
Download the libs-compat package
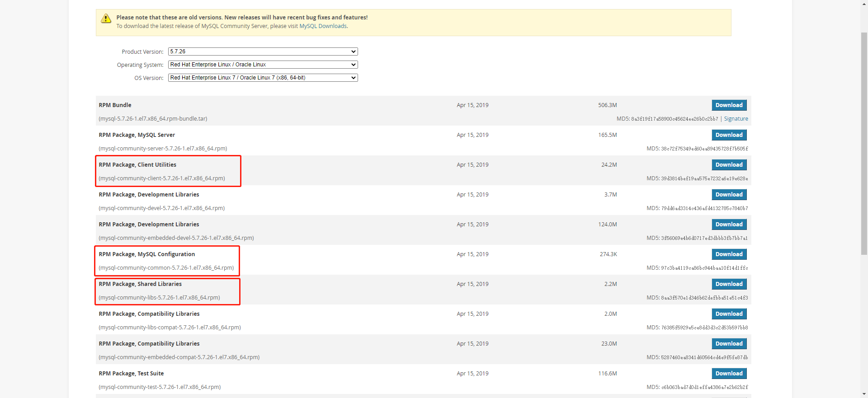pos(729,314)
